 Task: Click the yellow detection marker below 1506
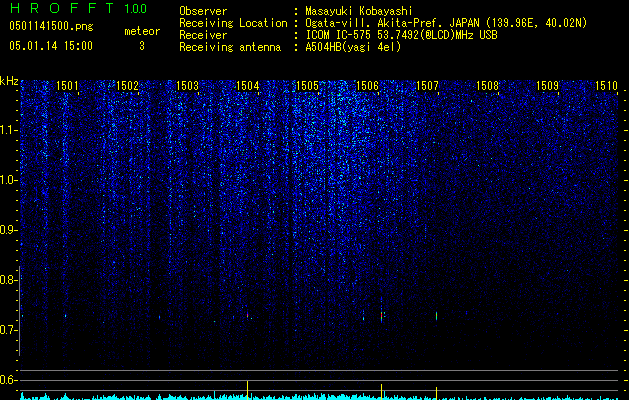tap(381, 392)
